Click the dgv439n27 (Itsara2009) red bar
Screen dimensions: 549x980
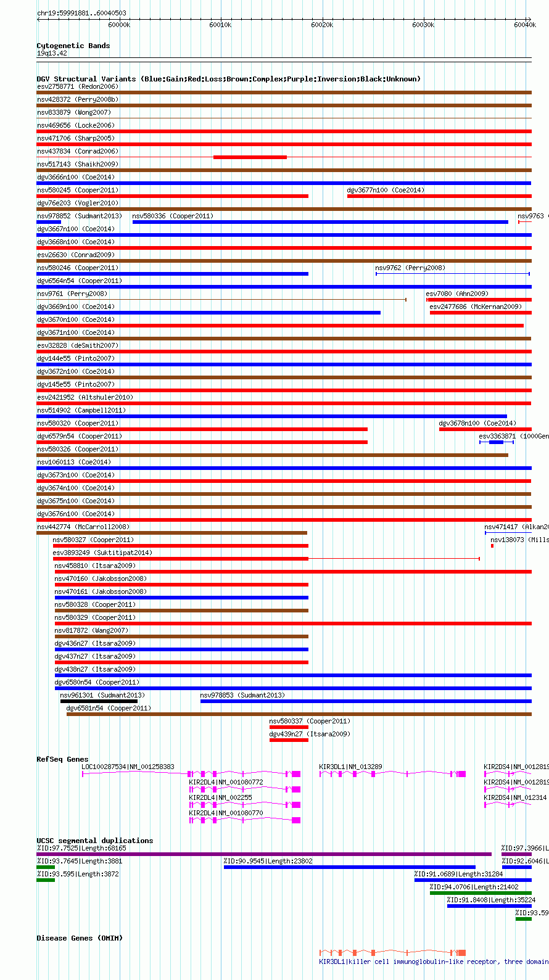pyautogui.click(x=289, y=740)
